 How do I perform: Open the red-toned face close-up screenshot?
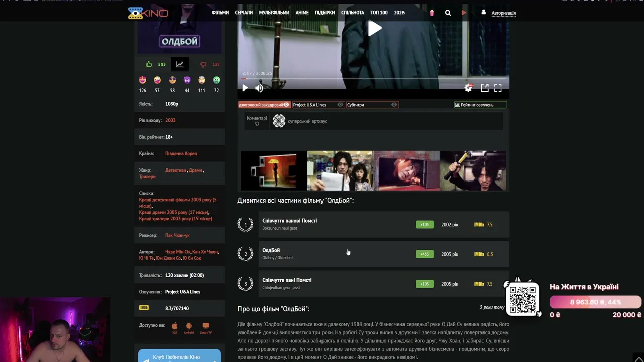[407, 171]
